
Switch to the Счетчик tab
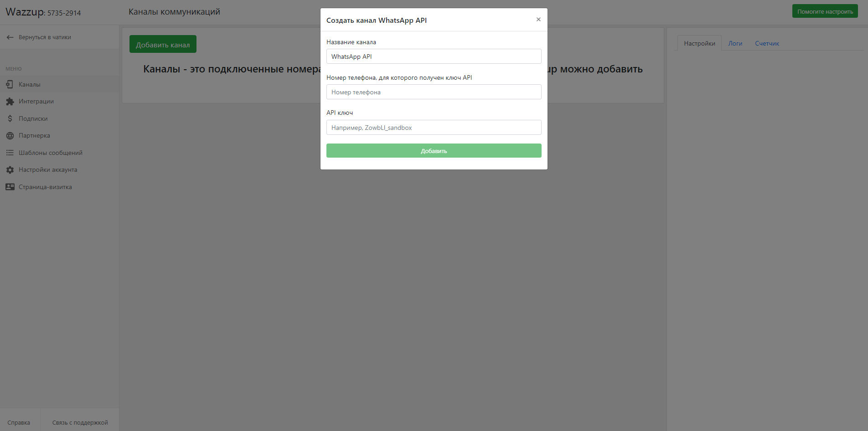tap(767, 43)
